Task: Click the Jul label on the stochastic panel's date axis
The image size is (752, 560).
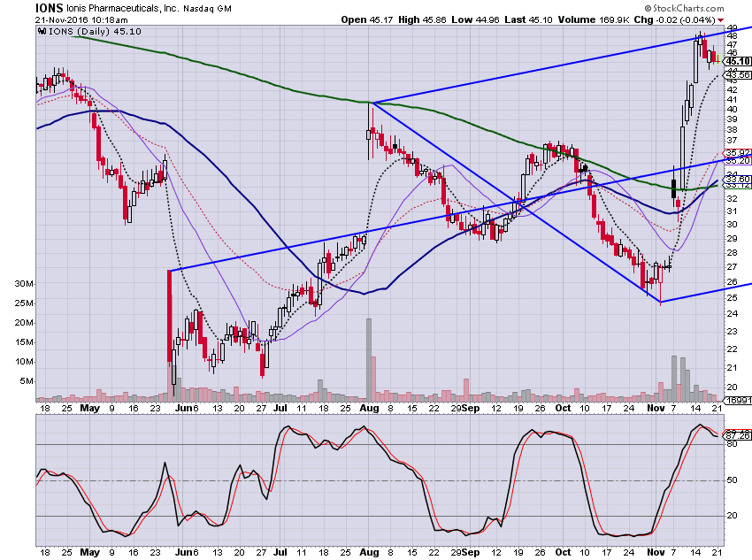Action: point(280,552)
